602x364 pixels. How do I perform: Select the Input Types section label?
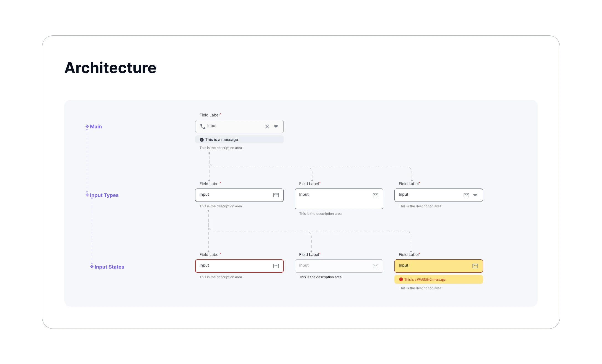click(104, 195)
